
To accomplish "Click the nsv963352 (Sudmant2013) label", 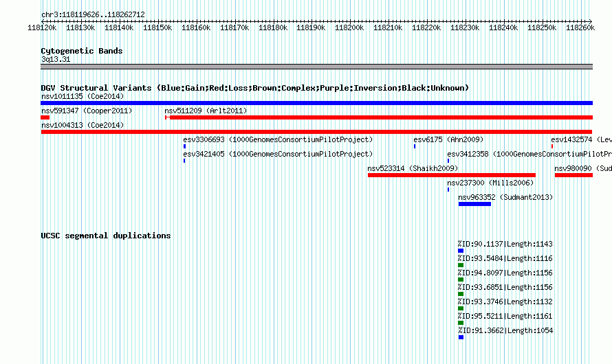I will tap(505, 197).
